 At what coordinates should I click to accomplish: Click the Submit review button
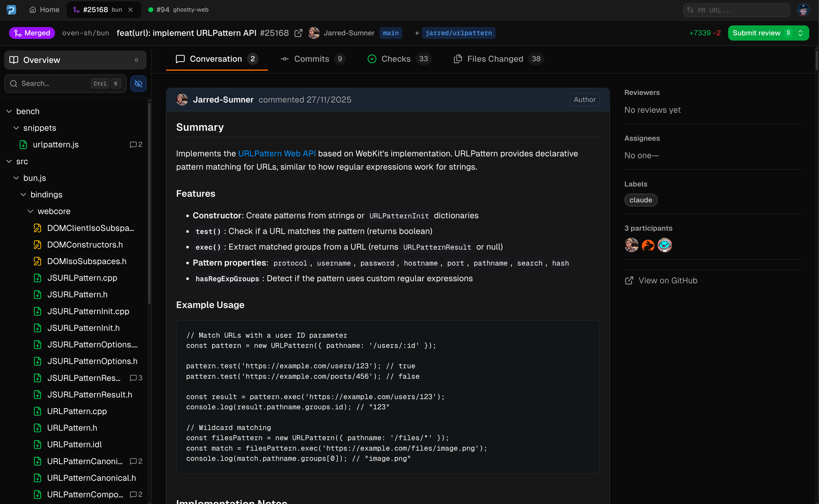(757, 33)
